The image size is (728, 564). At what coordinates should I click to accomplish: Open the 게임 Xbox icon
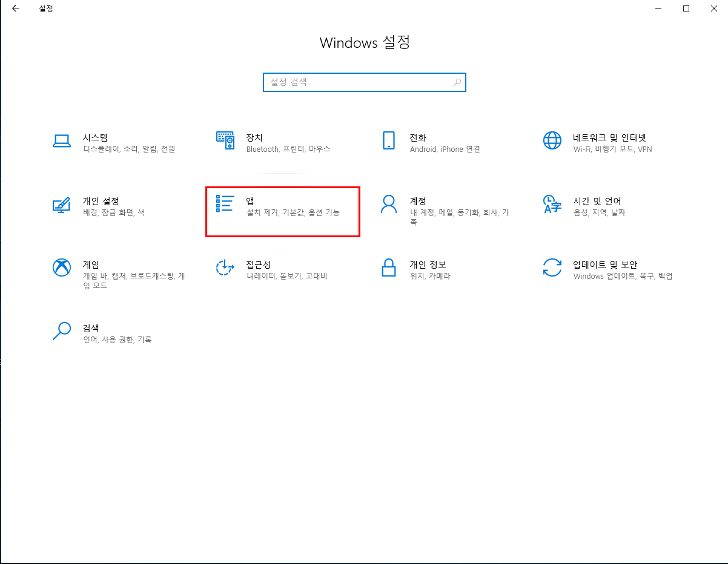[62, 267]
